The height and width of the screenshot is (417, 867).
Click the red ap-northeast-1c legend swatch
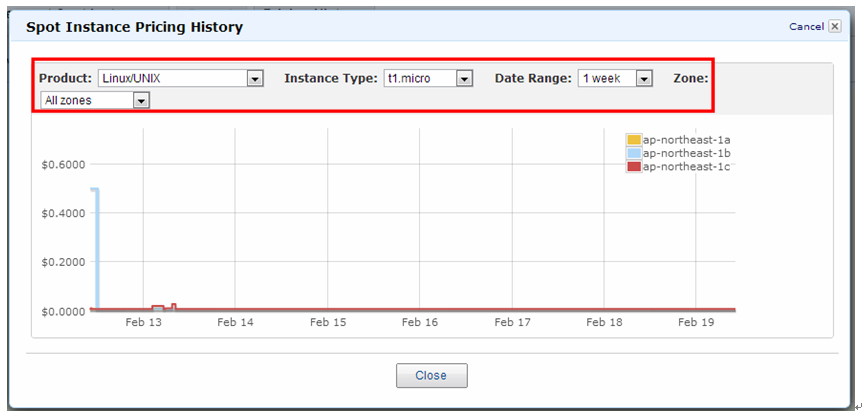[634, 166]
